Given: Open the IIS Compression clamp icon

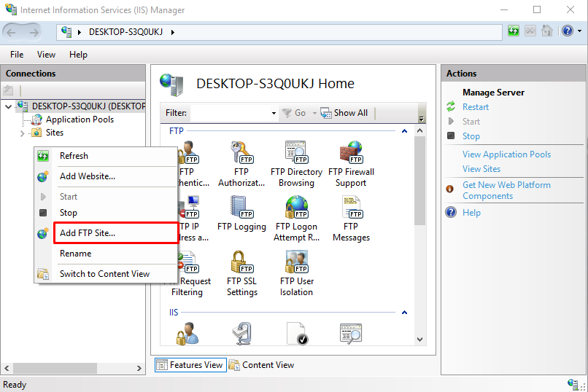Looking at the screenshot, I should coord(242,333).
